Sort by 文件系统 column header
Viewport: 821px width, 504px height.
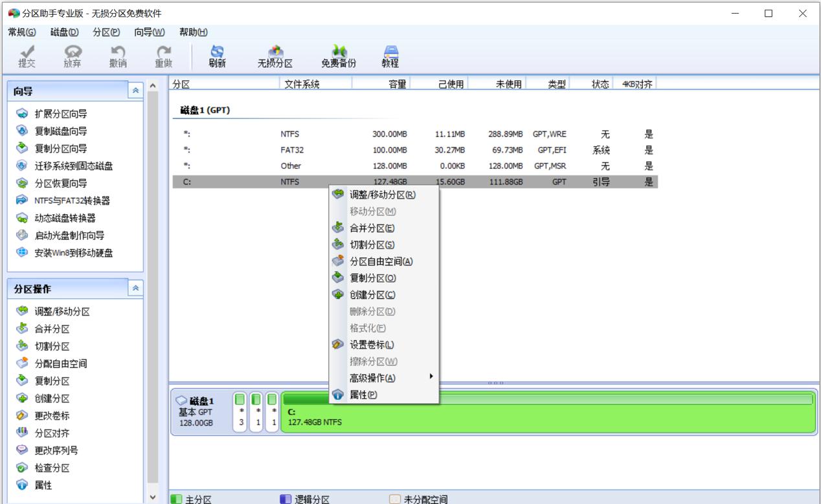click(x=316, y=83)
